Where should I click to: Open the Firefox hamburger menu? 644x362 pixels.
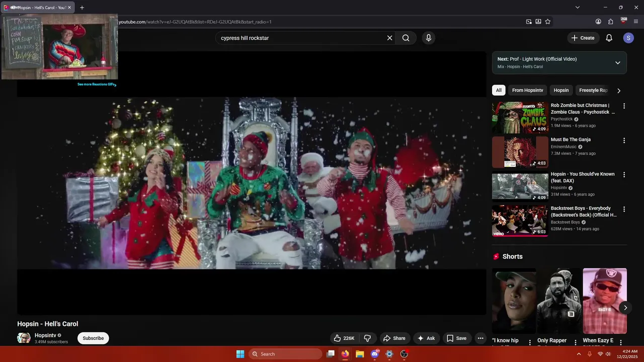[x=636, y=22]
